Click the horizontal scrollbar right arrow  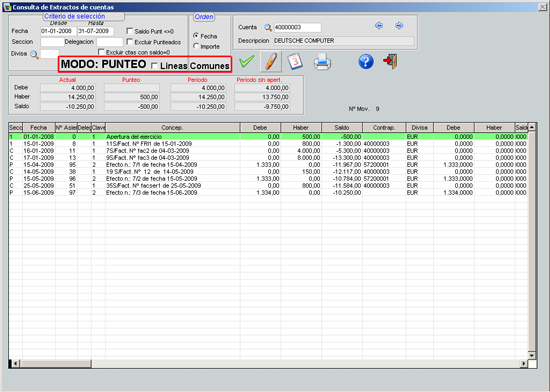pos(523,364)
